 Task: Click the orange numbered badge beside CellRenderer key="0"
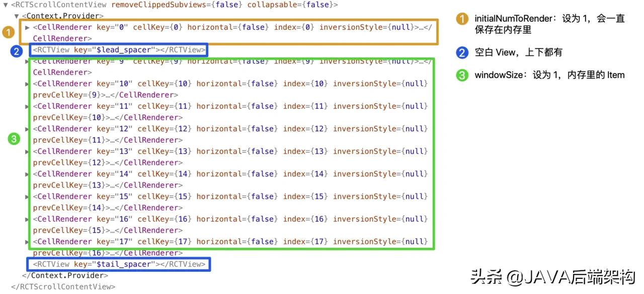click(x=9, y=32)
